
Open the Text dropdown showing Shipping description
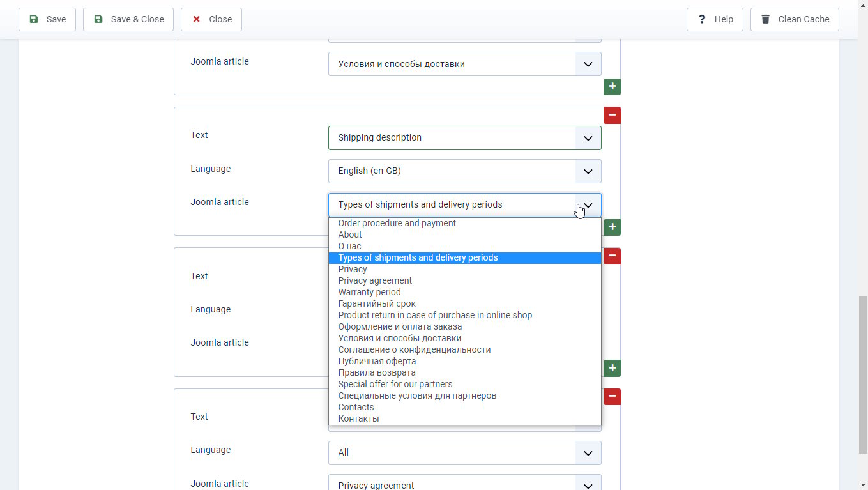464,138
